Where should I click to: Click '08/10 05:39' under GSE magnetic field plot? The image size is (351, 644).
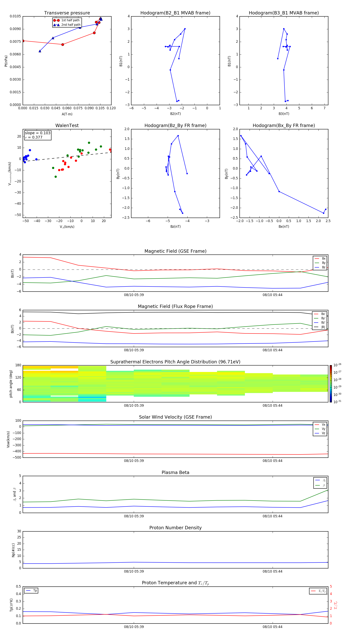click(x=134, y=295)
